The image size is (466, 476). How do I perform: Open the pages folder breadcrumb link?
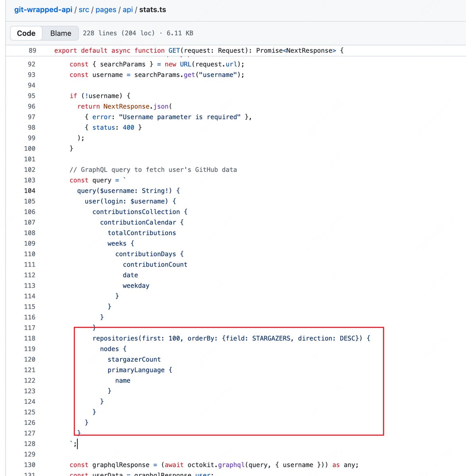pos(106,10)
